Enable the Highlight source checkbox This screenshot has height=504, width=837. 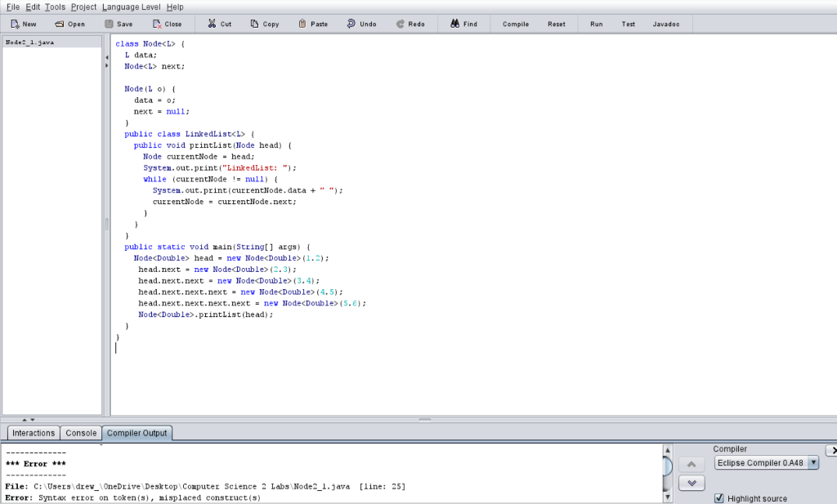tap(720, 499)
